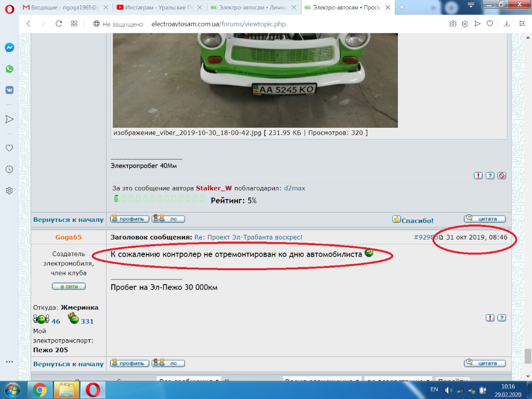The width and height of the screenshot is (532, 399).
Task: Open the Opera snapshot camera tool
Action: tap(453, 24)
